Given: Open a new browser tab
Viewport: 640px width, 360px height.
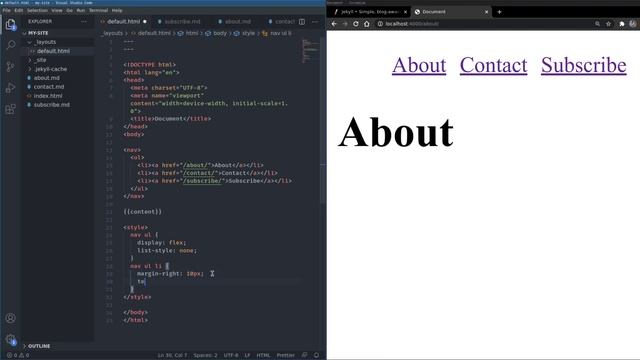Looking at the screenshot, I should click(499, 12).
